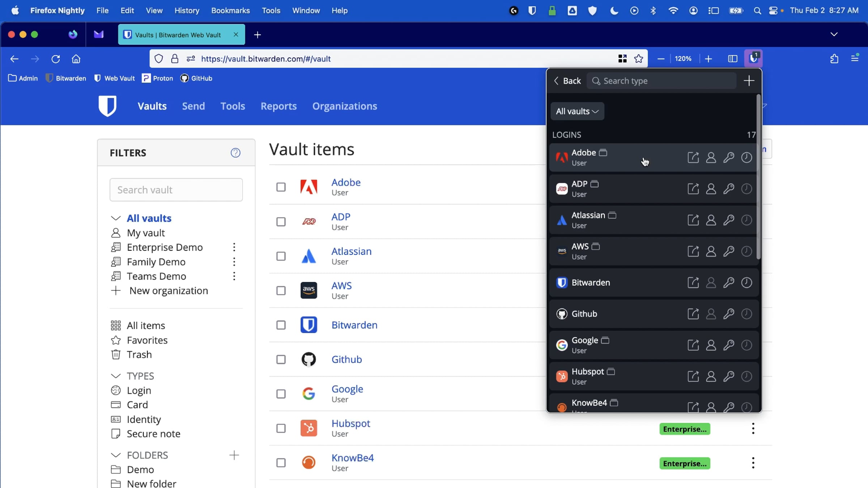Open the Firefox extensions puzzle icon
Screen dimensions: 868x488
834,59
